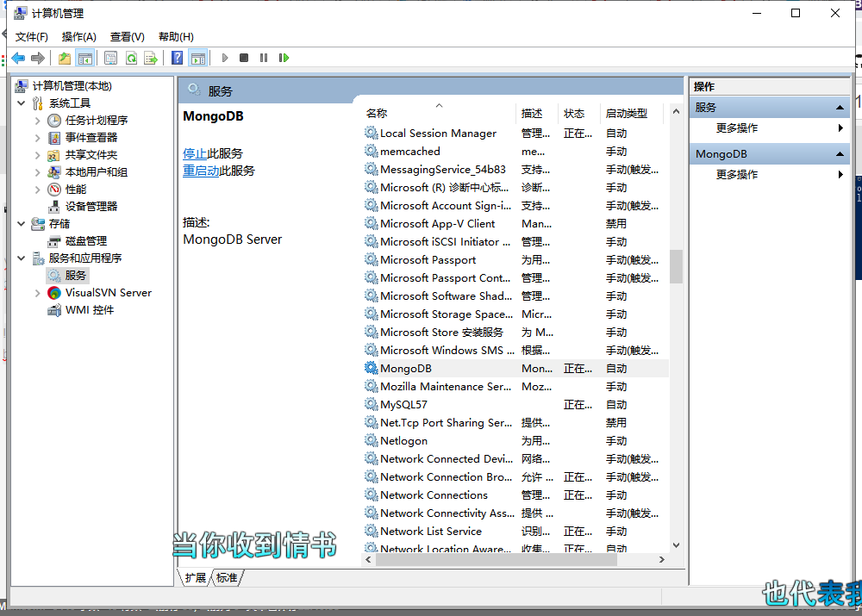Collapse the 系统工具 tree node

click(x=21, y=103)
